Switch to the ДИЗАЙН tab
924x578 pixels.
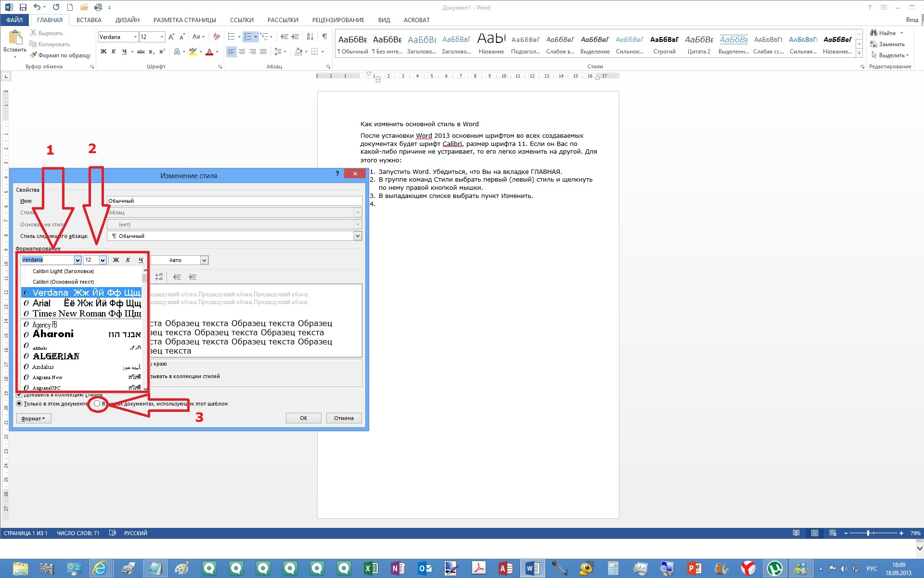(128, 20)
